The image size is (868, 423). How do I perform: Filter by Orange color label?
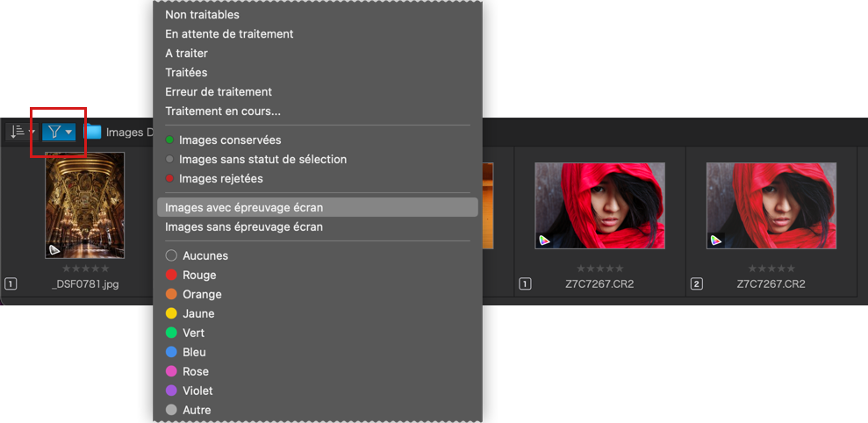317,295
